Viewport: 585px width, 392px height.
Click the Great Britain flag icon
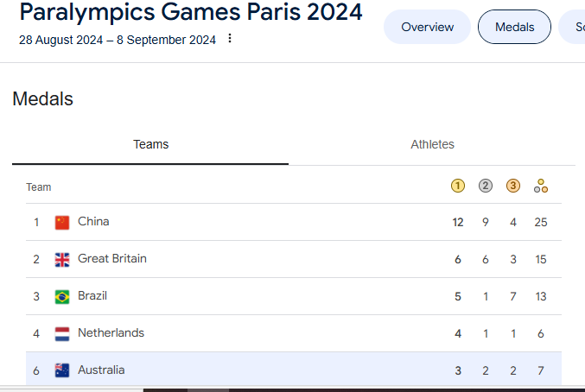pos(62,260)
